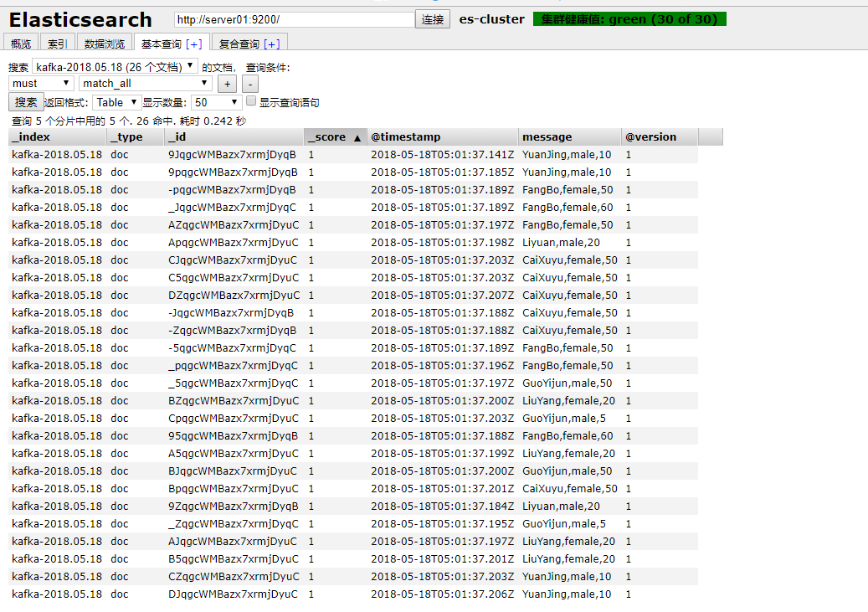Click id CJqgcWMBazx7xrmjDyuC
Image resolution: width=868 pixels, height=612 pixels.
click(x=233, y=260)
